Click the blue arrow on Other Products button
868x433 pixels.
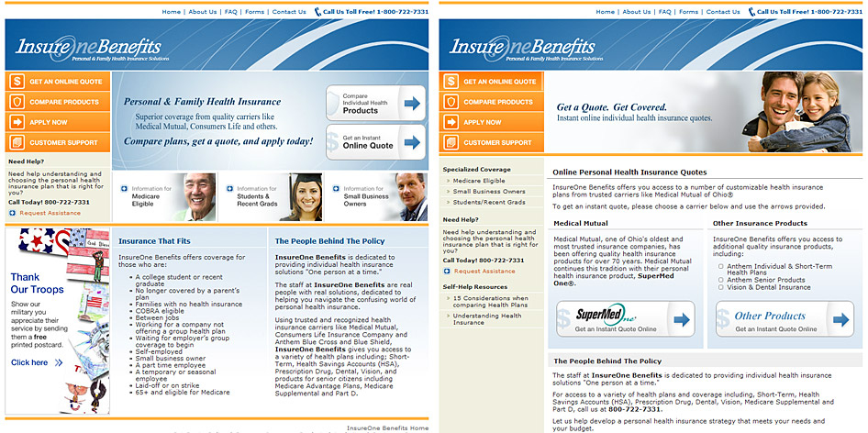(840, 319)
